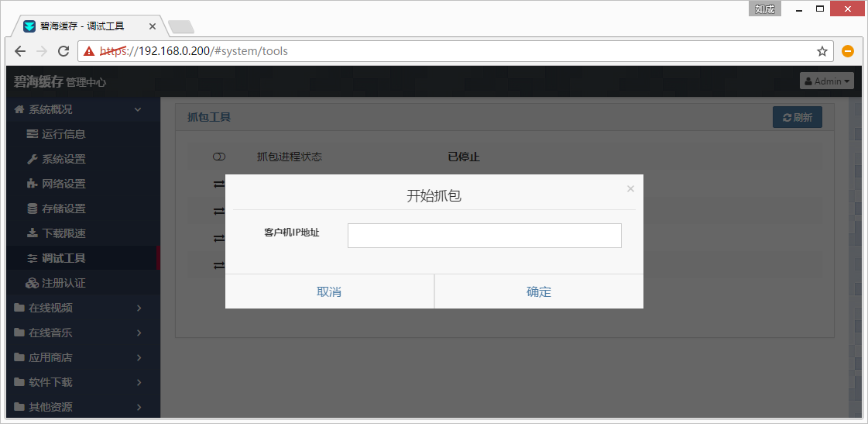
Task: Click the bookmark star icon in address bar
Action: tap(822, 51)
